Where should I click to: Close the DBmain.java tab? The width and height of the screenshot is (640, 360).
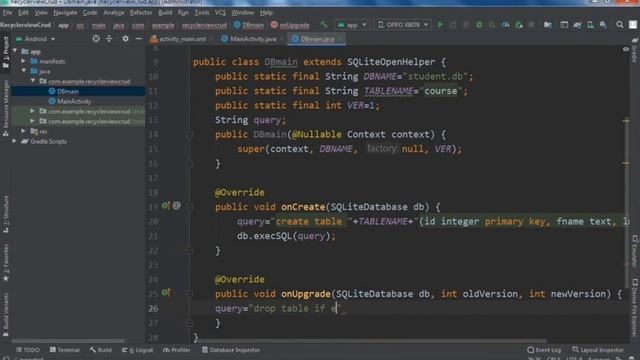tap(340, 39)
